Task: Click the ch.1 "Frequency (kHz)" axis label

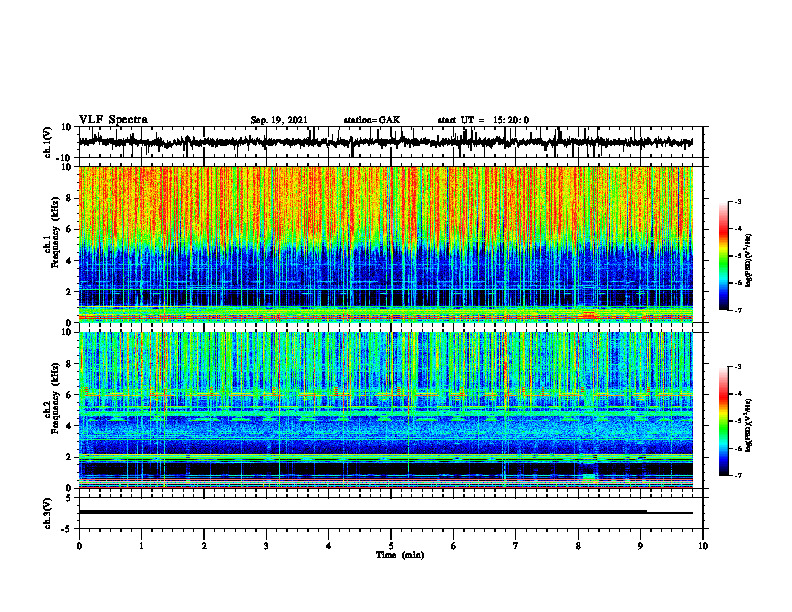Action: tap(54, 231)
